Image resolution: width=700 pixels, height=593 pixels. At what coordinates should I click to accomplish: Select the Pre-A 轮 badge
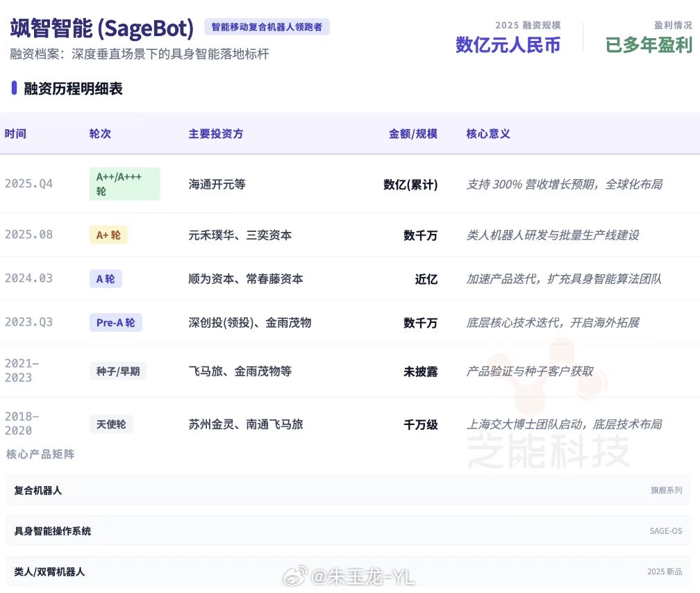click(115, 322)
